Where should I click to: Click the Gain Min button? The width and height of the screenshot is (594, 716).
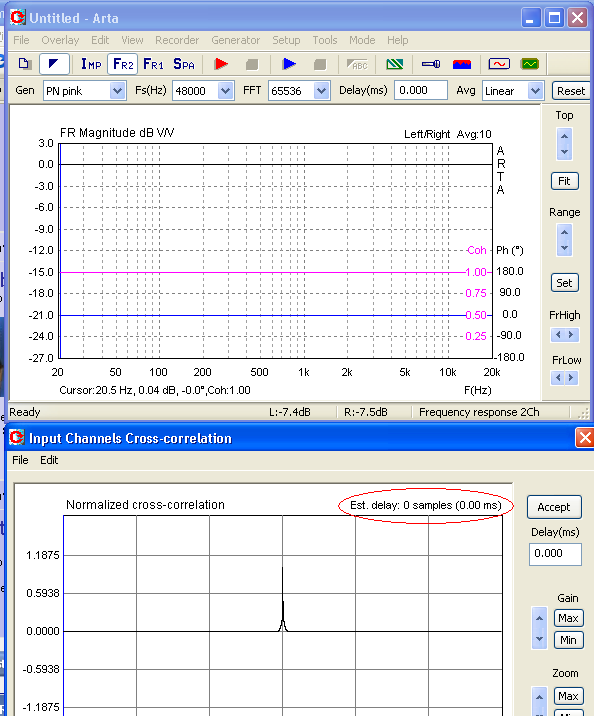click(568, 640)
